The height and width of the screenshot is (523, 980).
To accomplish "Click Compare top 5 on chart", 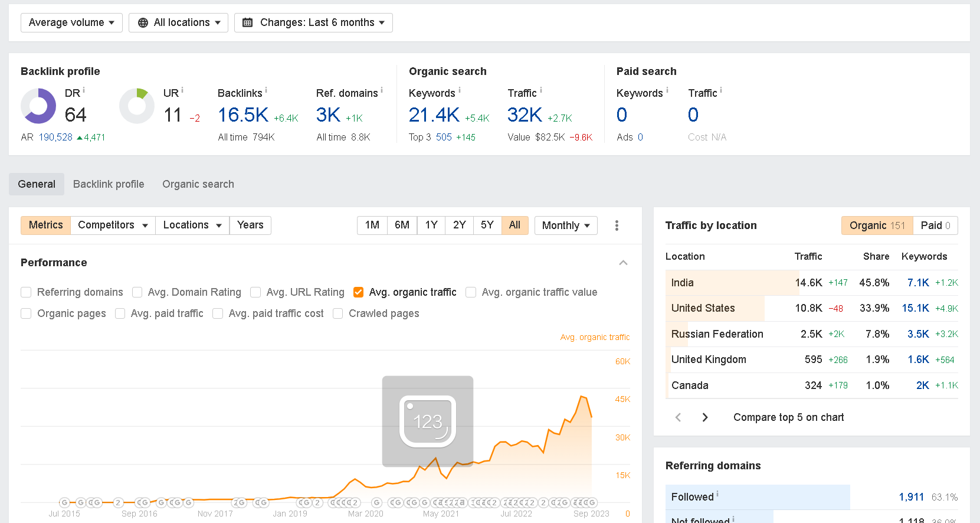I will [788, 417].
